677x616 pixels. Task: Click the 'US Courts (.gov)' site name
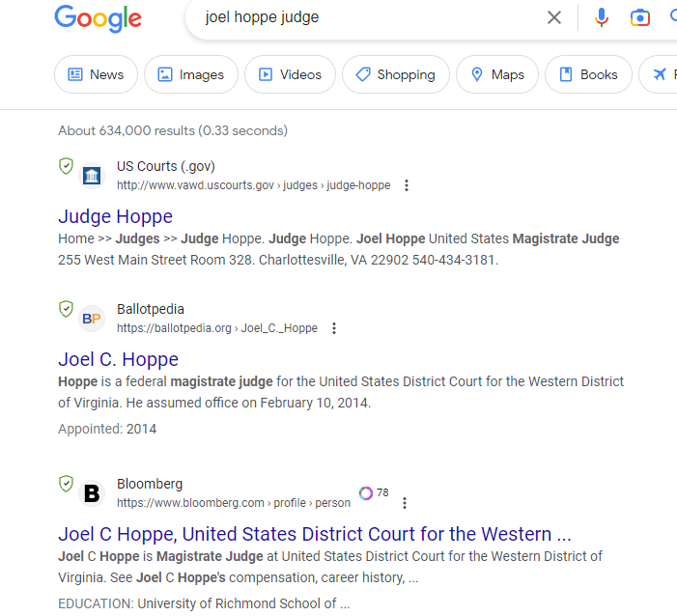(x=166, y=166)
